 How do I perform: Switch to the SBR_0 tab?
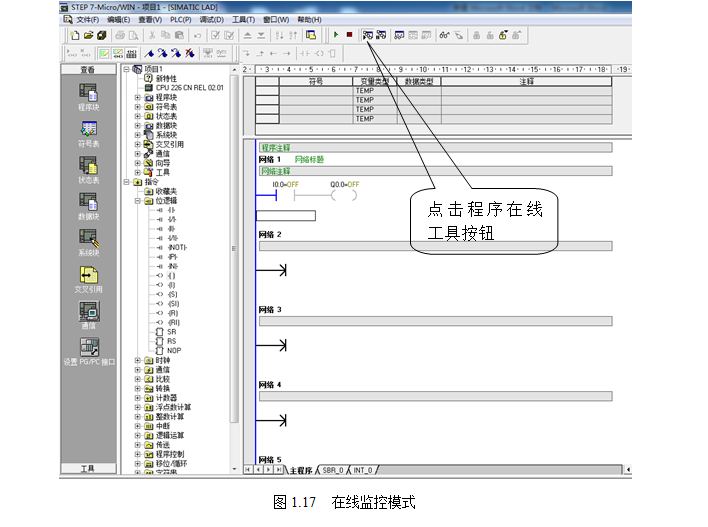333,471
